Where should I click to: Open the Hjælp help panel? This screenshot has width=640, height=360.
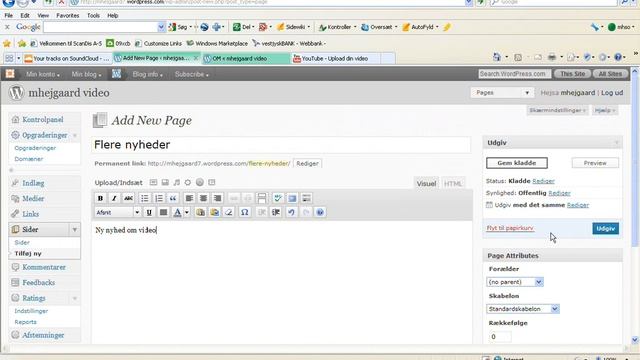[604, 110]
